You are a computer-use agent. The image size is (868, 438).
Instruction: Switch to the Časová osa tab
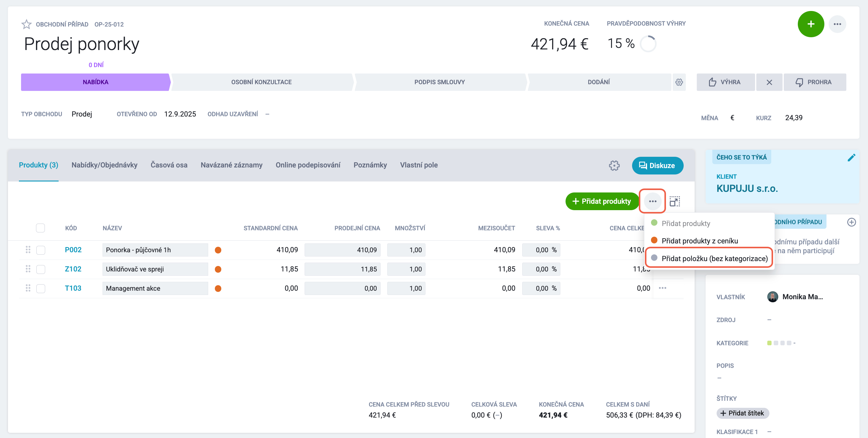(169, 165)
